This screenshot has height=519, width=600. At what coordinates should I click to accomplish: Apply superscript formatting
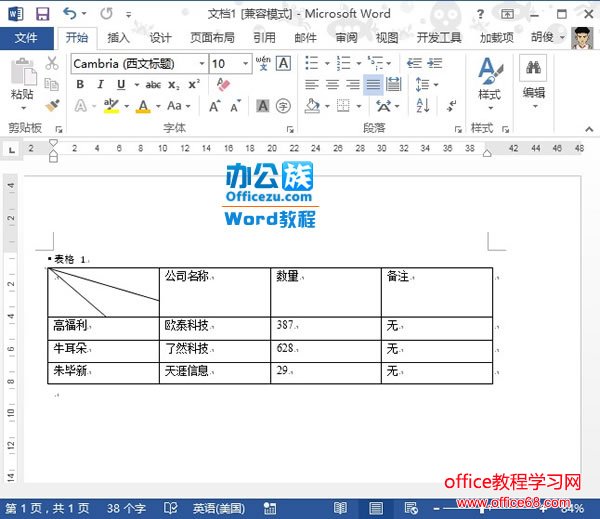pos(194,85)
